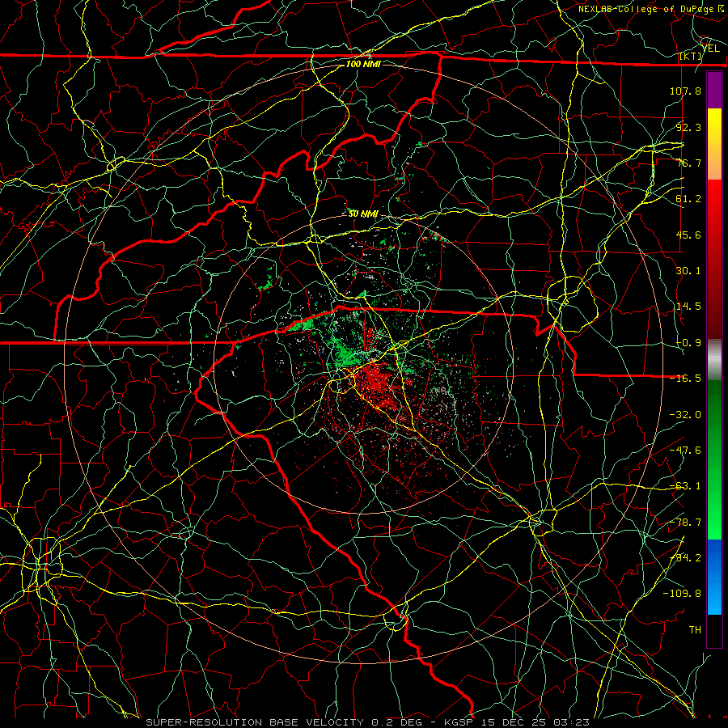Click the -109.8 scale value
728x728 pixels.
[682, 594]
